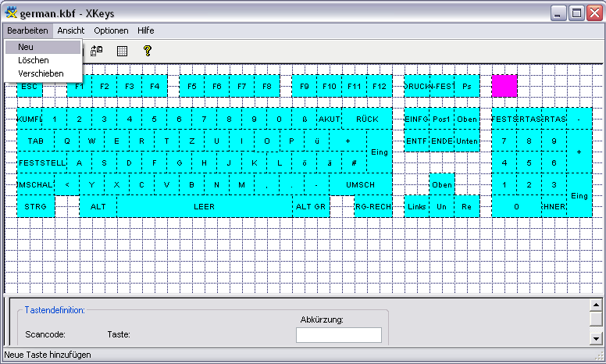Open the Optionen menu

coord(111,30)
